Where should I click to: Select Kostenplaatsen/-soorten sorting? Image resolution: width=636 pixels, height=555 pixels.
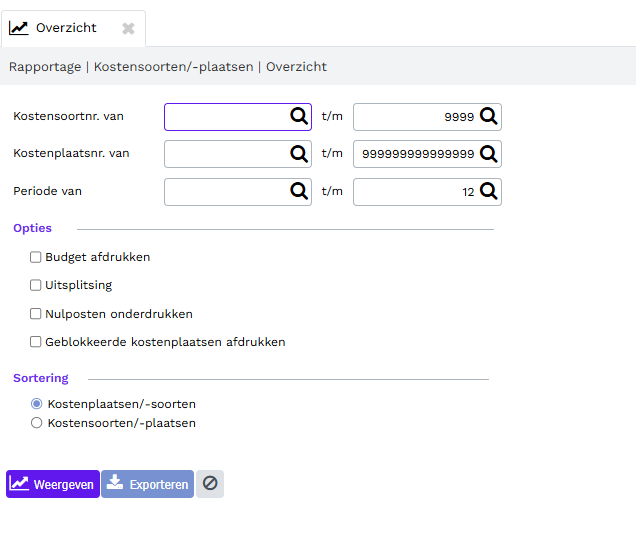(x=37, y=404)
